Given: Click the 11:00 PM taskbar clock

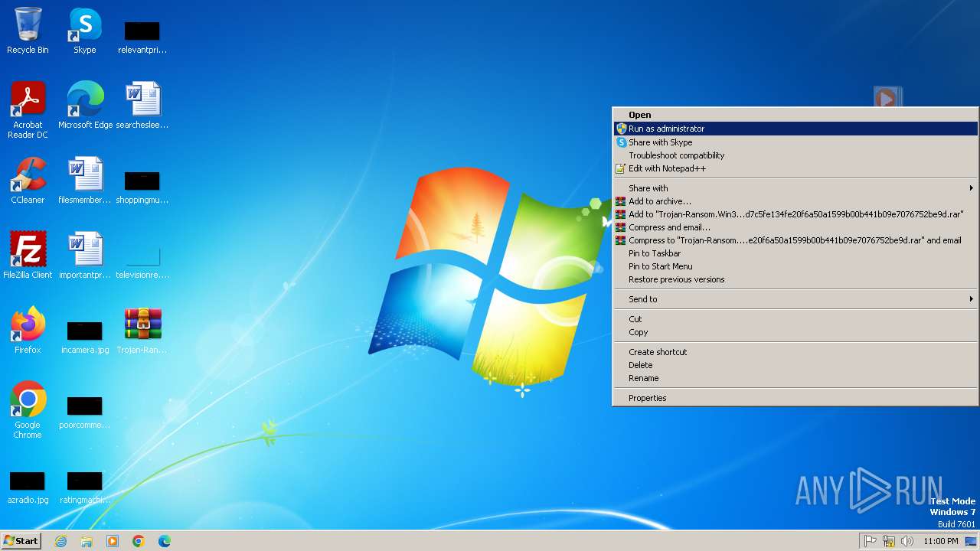Looking at the screenshot, I should (940, 541).
